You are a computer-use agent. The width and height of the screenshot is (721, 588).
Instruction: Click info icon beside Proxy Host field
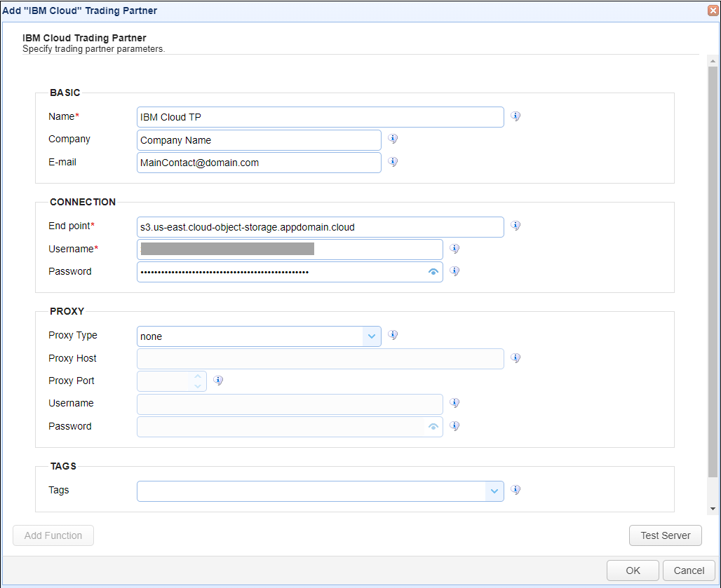point(516,358)
